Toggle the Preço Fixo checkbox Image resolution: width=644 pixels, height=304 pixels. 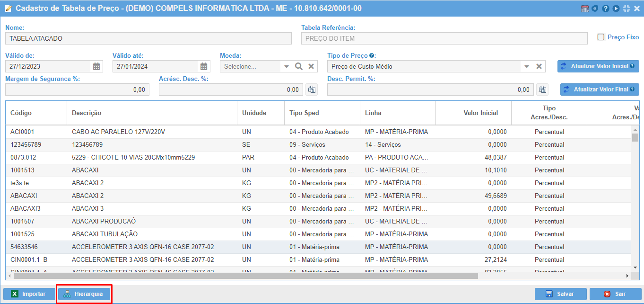pos(601,37)
